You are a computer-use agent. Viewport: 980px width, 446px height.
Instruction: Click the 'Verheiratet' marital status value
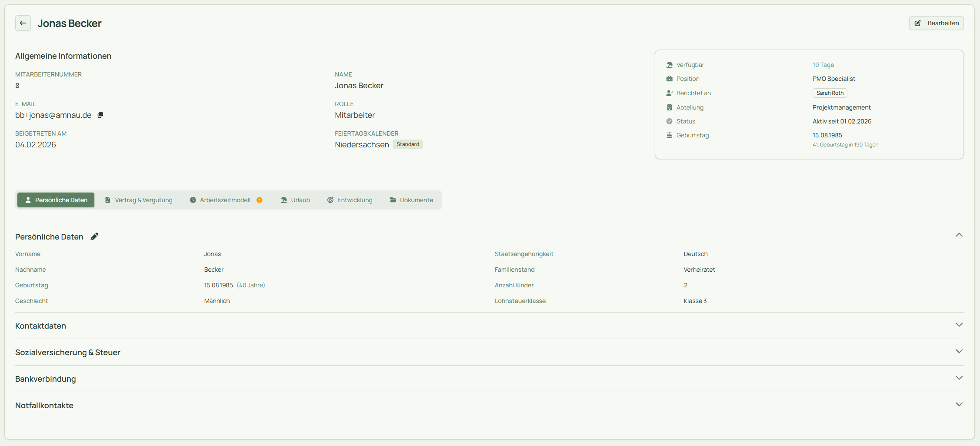[699, 270]
